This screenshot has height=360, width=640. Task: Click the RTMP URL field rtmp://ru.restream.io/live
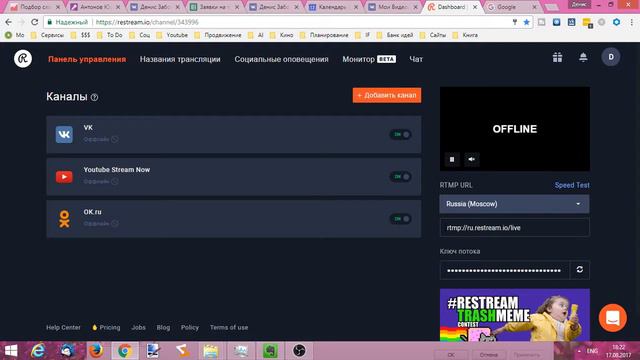point(514,228)
